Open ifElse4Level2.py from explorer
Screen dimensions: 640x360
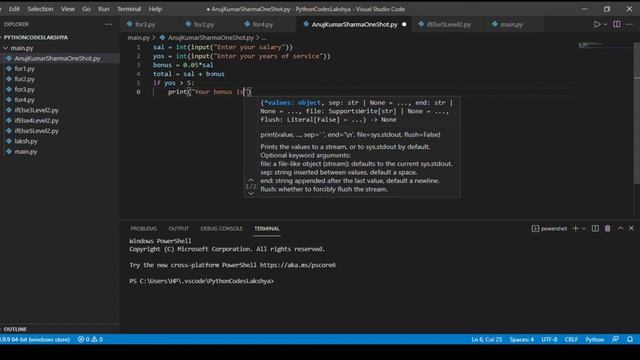[36, 120]
